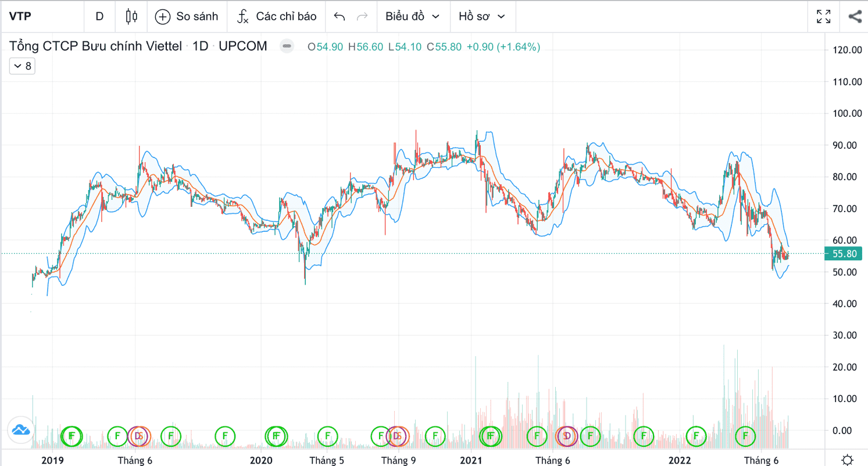
Task: Click the close value C55.80 in legend
Action: 444,47
